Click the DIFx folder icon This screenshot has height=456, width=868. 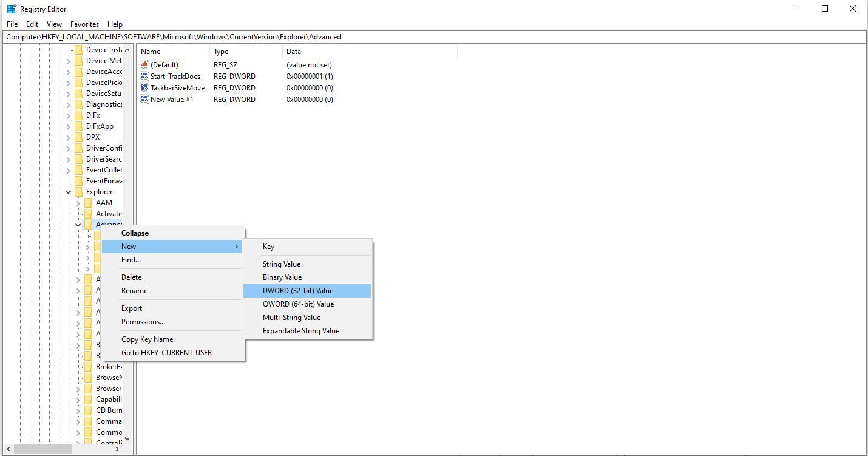[78, 115]
